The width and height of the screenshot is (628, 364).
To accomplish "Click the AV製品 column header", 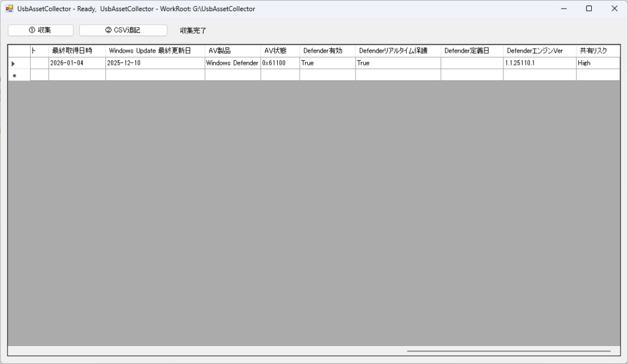I will pyautogui.click(x=232, y=51).
